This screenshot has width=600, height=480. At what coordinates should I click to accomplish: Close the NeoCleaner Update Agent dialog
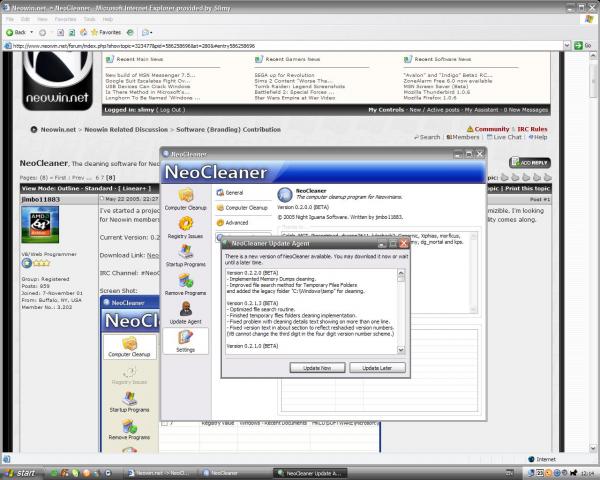(x=404, y=243)
